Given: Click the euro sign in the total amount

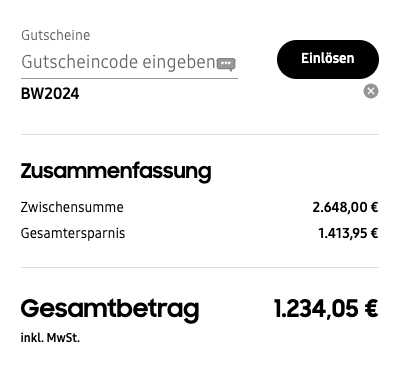Looking at the screenshot, I should click(371, 308).
